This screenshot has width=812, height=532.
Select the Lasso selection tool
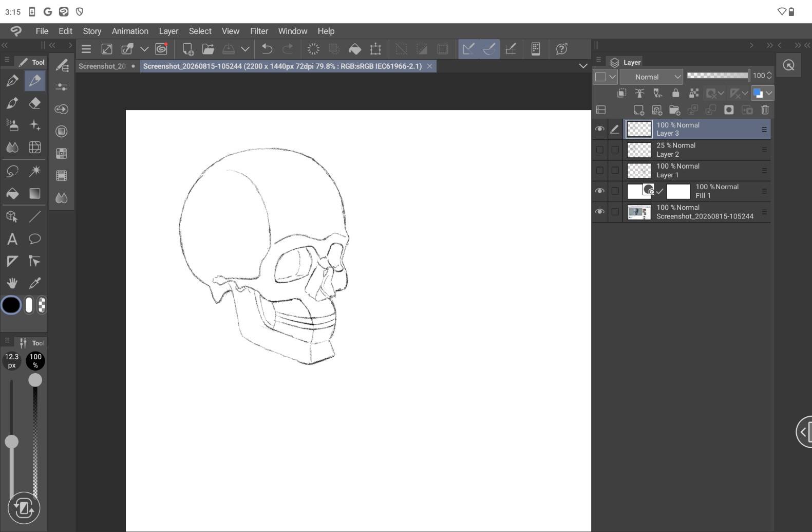12,171
